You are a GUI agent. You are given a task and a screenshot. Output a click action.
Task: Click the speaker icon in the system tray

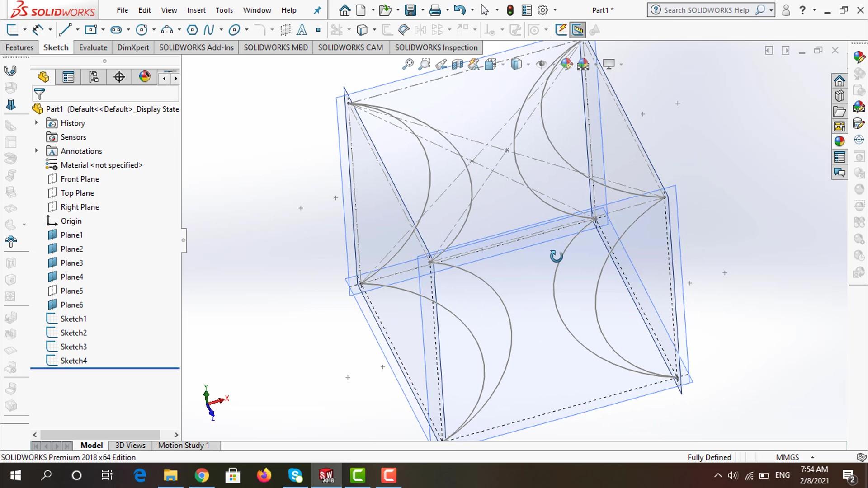[733, 475]
